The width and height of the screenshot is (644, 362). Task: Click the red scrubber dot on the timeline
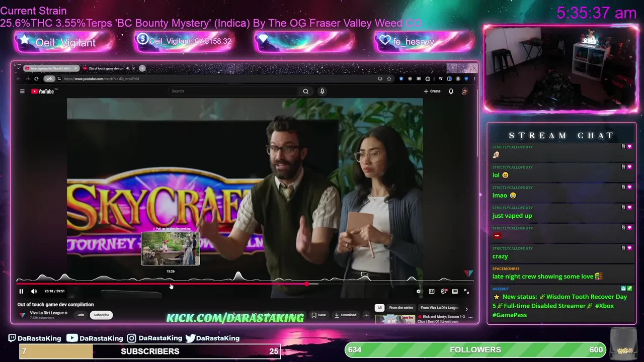coord(306,284)
